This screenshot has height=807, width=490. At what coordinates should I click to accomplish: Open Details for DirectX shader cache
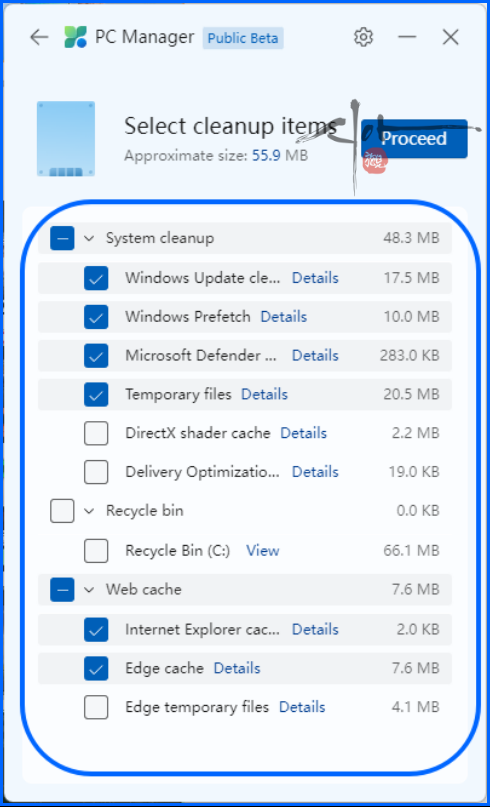tap(303, 433)
